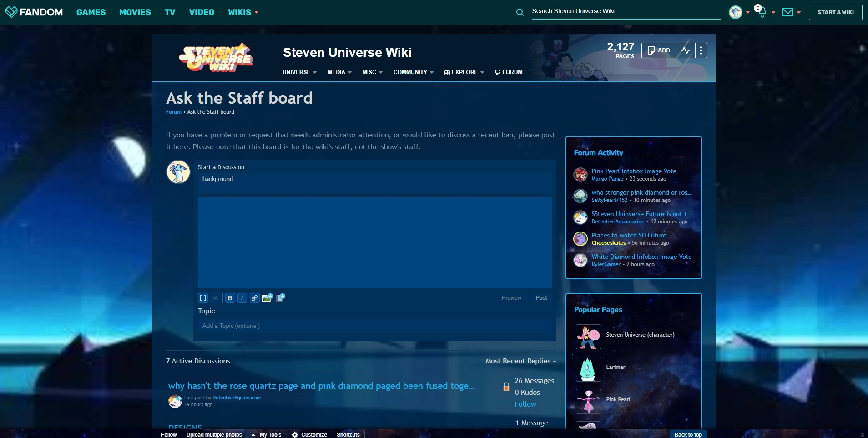Toggle bold formatting in the editor
This screenshot has width=868, height=438.
click(x=230, y=298)
